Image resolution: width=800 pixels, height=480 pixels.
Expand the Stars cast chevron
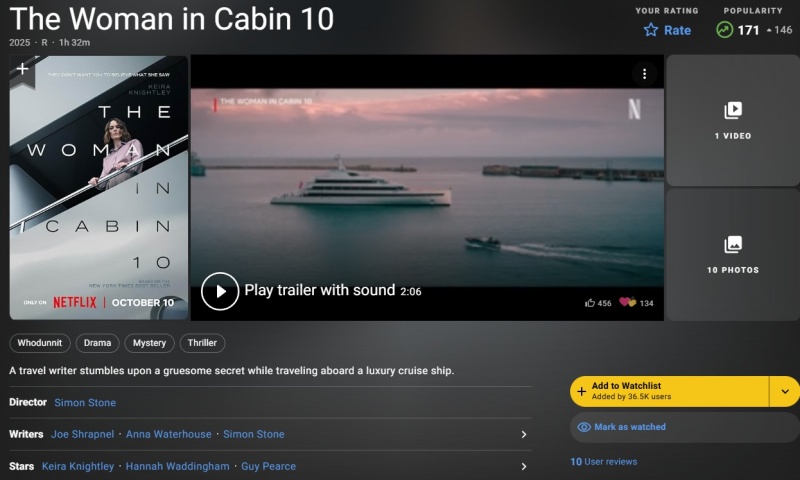524,466
